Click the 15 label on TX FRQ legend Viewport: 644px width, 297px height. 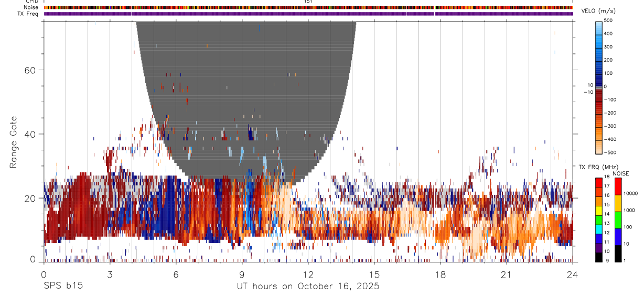click(606, 205)
